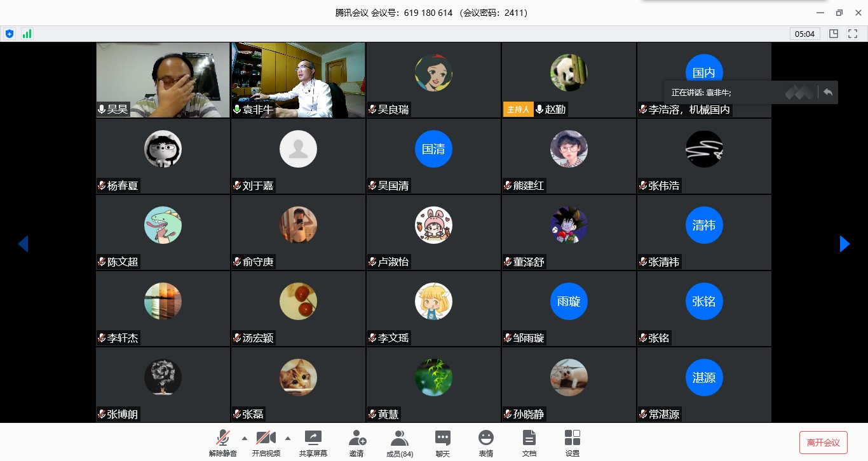Enter full screen mode via the top-right icon
Viewport: 868px width, 461px height.
coord(853,34)
